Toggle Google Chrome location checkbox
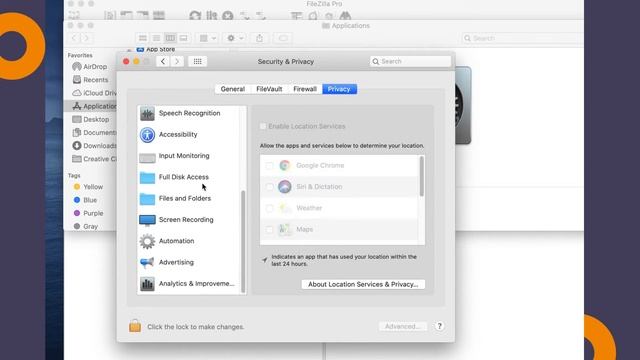The image size is (640, 360). [269, 165]
